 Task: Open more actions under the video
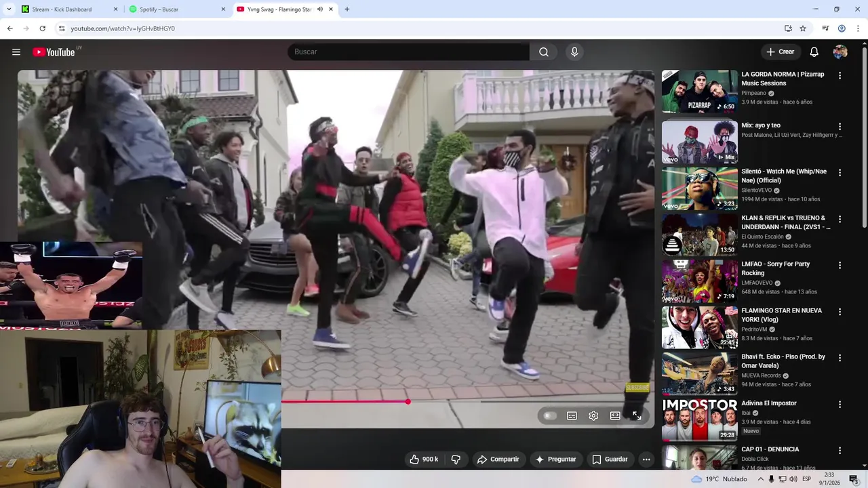[646, 460]
